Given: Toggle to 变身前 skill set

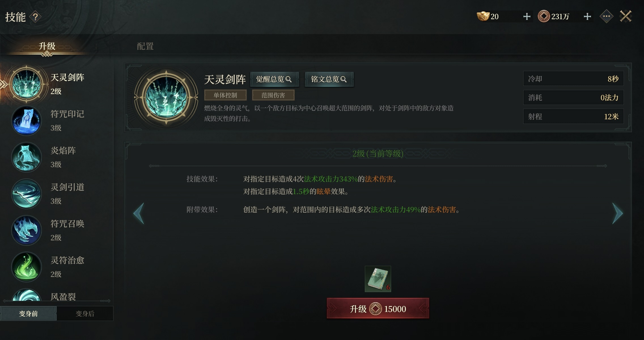Looking at the screenshot, I should tap(28, 313).
